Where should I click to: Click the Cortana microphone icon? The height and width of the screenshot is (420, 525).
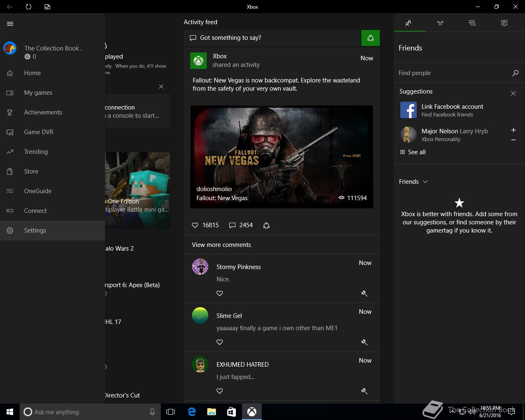coord(153,412)
